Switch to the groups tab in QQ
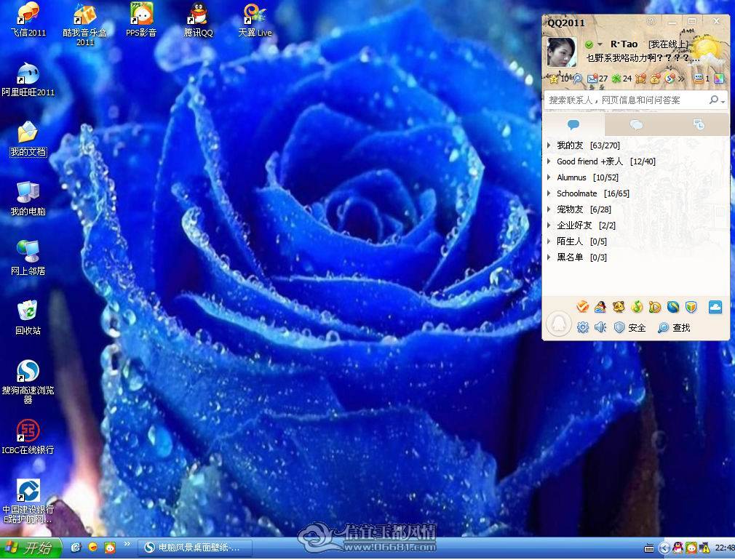The width and height of the screenshot is (735, 560). [636, 124]
